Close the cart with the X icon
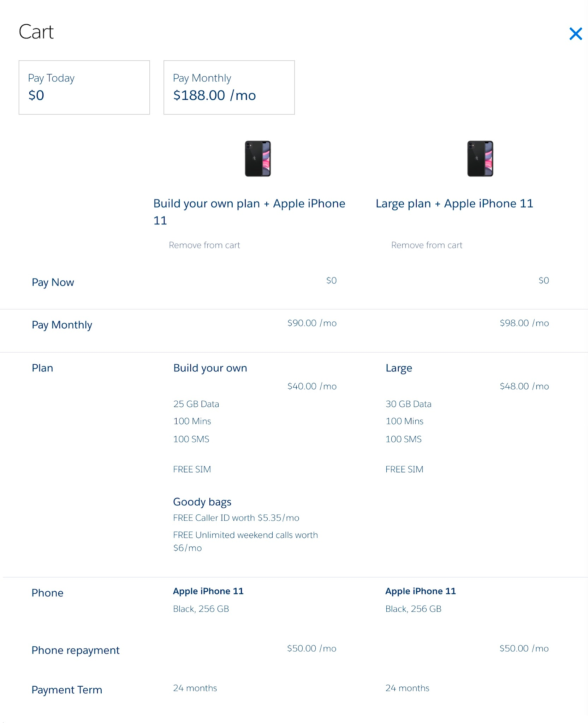 coord(575,34)
